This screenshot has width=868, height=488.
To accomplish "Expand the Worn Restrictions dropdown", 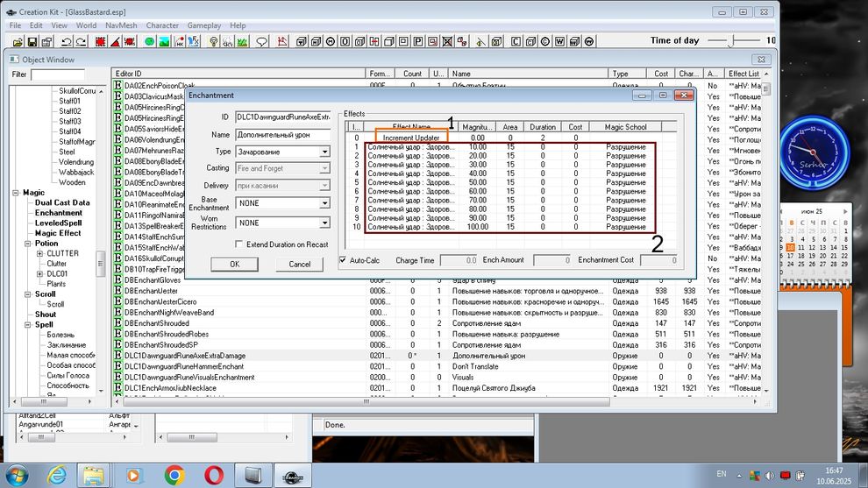I will [x=324, y=224].
